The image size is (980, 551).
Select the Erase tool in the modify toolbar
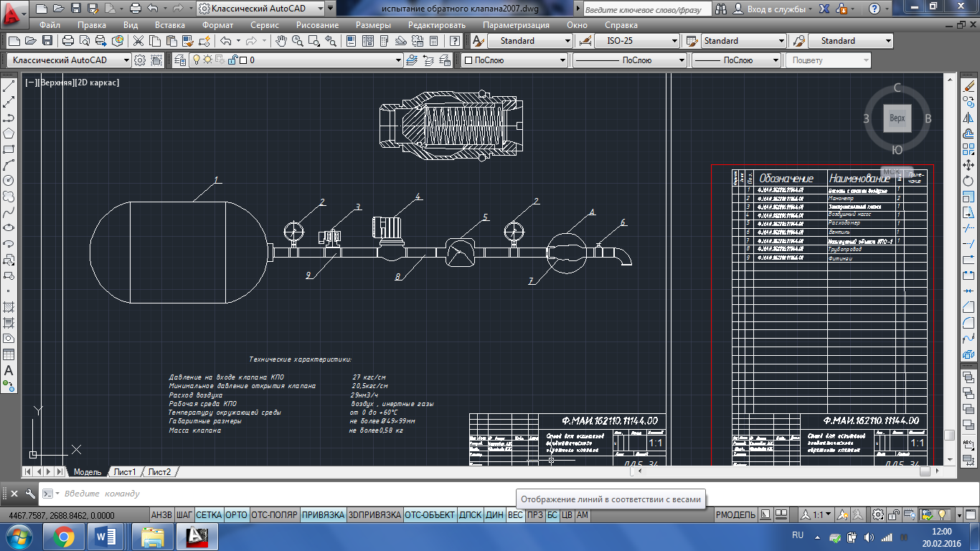tap(969, 87)
